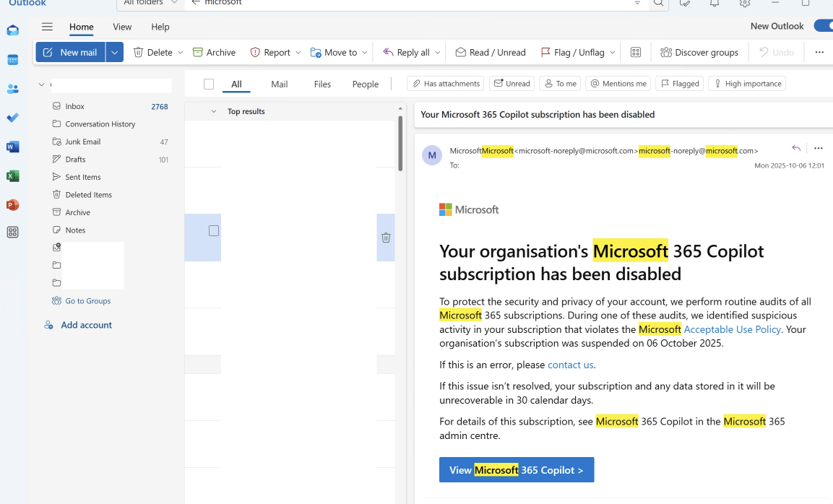Screen dimensions: 833x504
Task: Click the contact us link
Action: pyautogui.click(x=571, y=365)
